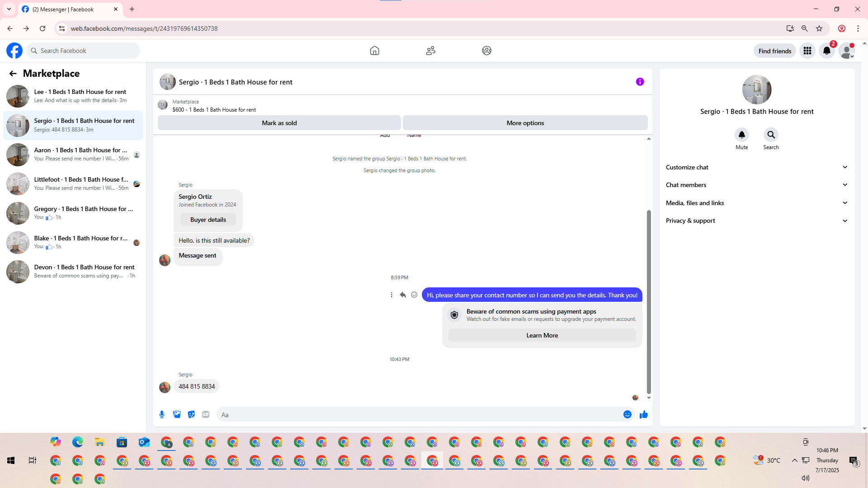Open conversation information purple icon
868x488 pixels.
(640, 82)
